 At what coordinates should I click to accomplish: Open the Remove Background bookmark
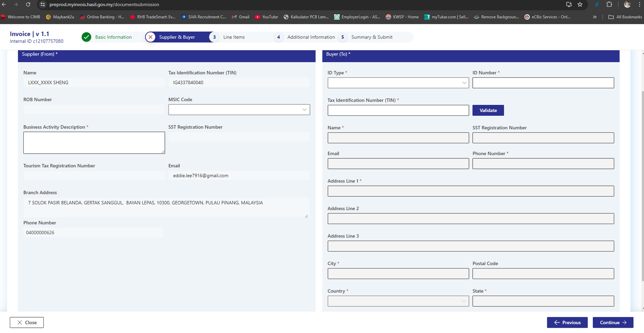(496, 17)
